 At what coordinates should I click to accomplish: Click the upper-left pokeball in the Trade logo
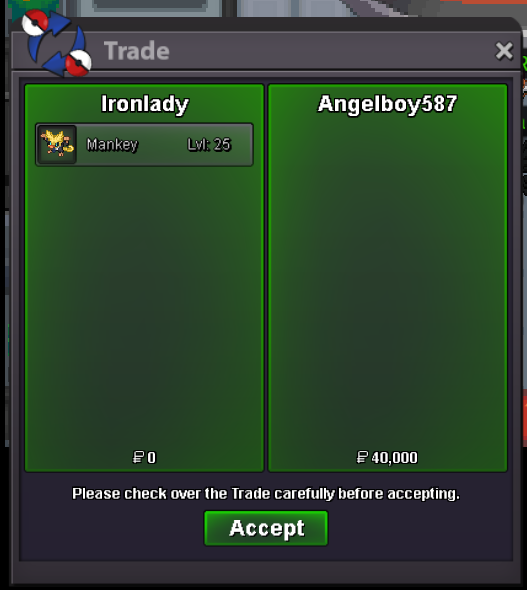point(35,23)
